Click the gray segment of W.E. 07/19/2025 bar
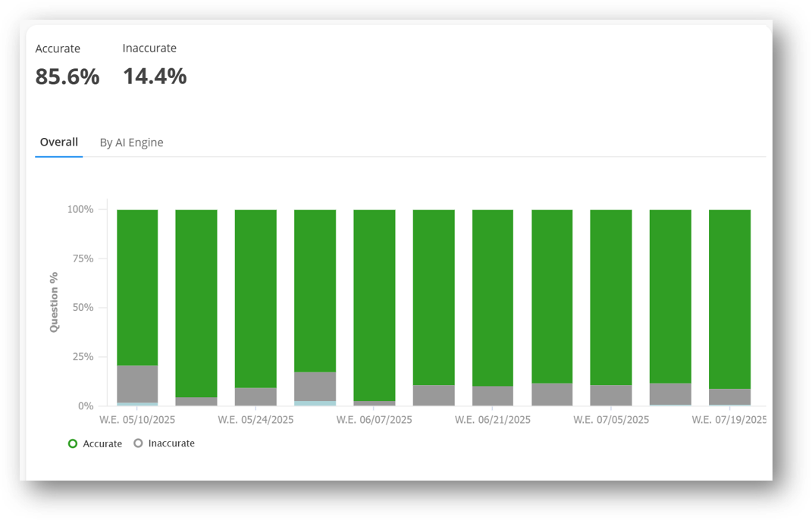 pyautogui.click(x=729, y=396)
